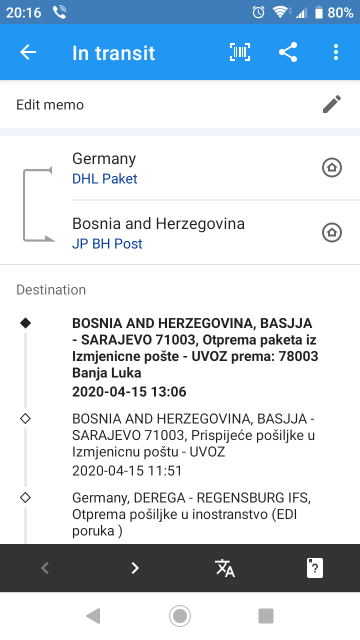
Task: Open the three-dot overflow menu
Action: pyautogui.click(x=336, y=52)
